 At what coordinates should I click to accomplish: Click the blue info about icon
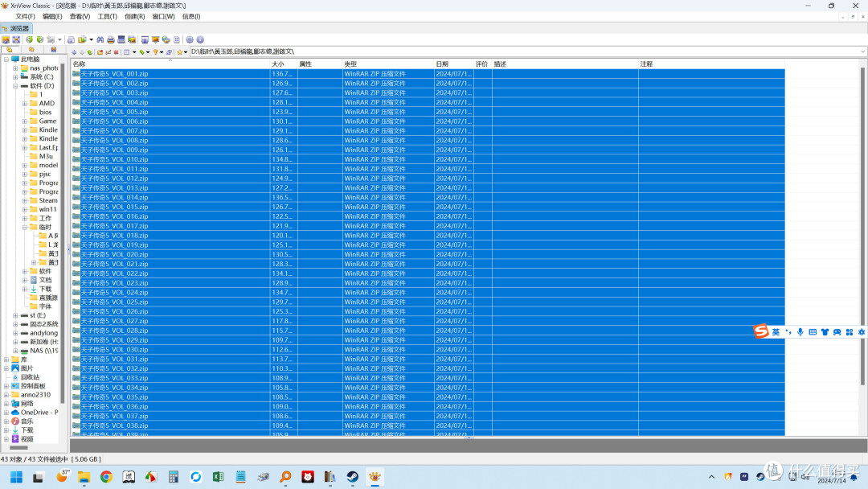pos(200,39)
